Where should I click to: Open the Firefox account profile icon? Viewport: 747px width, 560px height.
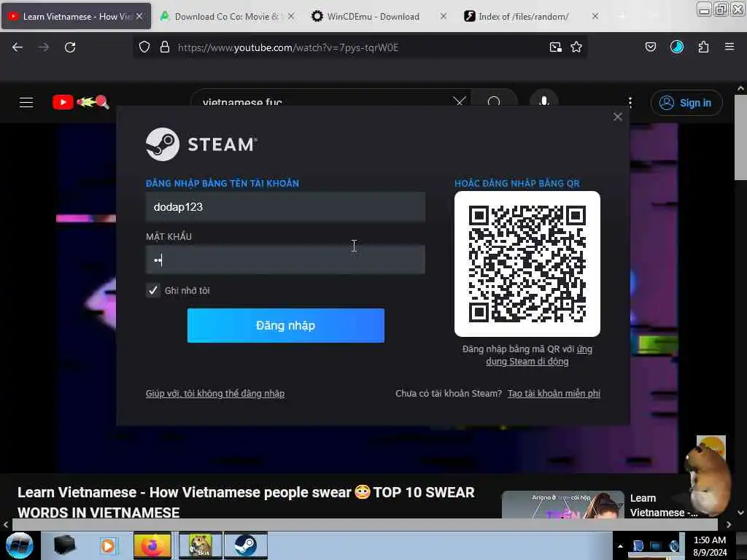(x=677, y=47)
